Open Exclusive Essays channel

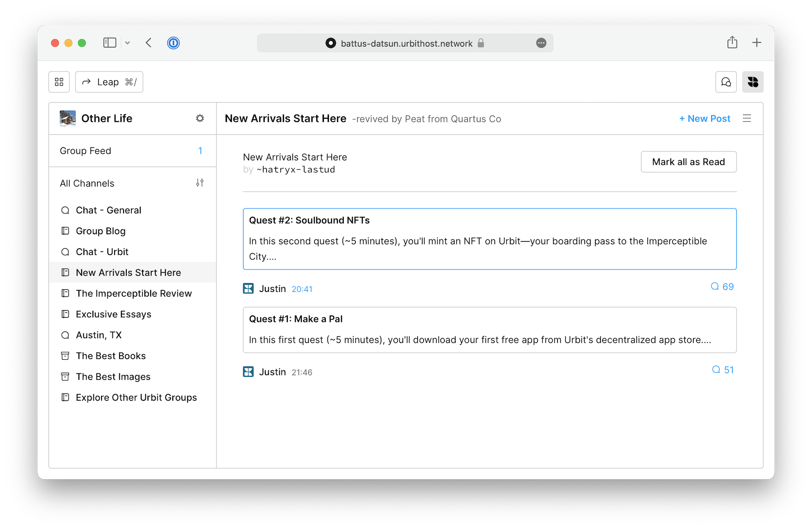coord(133,314)
